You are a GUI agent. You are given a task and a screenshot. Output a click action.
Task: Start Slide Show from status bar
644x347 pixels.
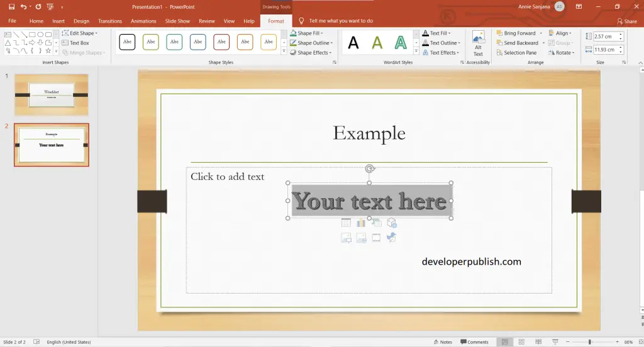[555, 342]
